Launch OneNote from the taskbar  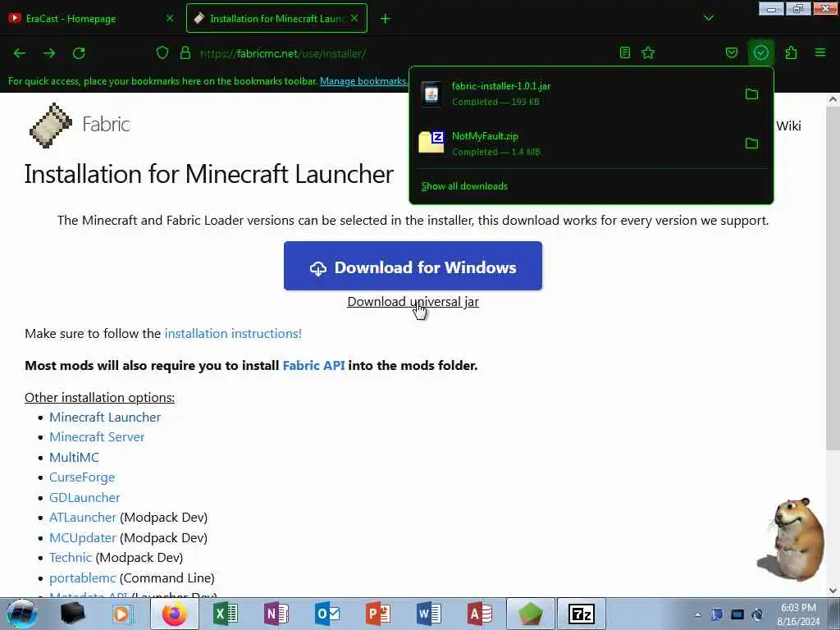tap(276, 614)
